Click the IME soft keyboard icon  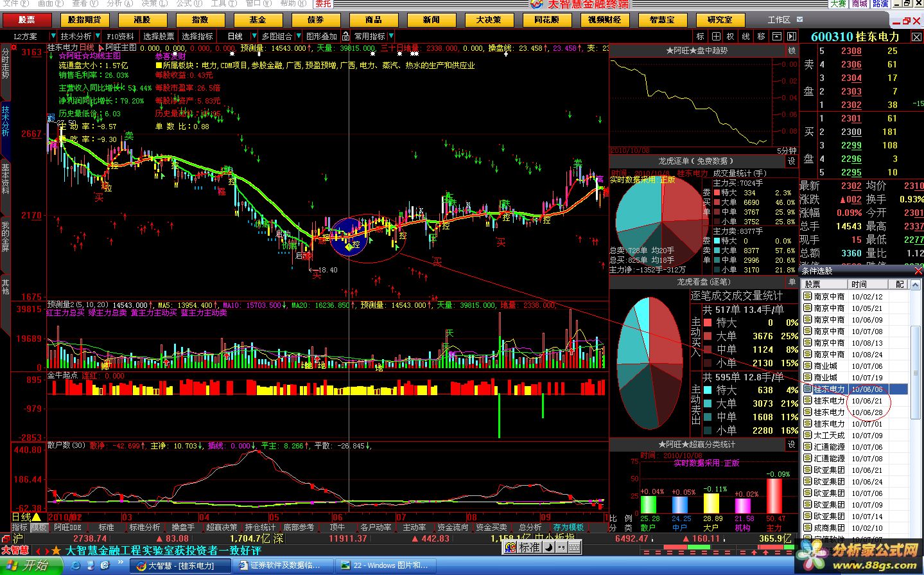pos(575,547)
